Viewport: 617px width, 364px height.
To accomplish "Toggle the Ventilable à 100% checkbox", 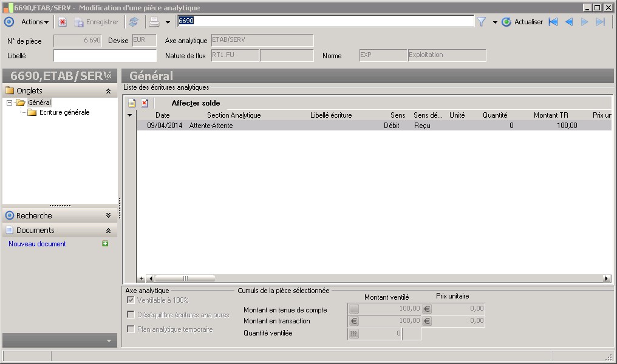I will (x=131, y=300).
